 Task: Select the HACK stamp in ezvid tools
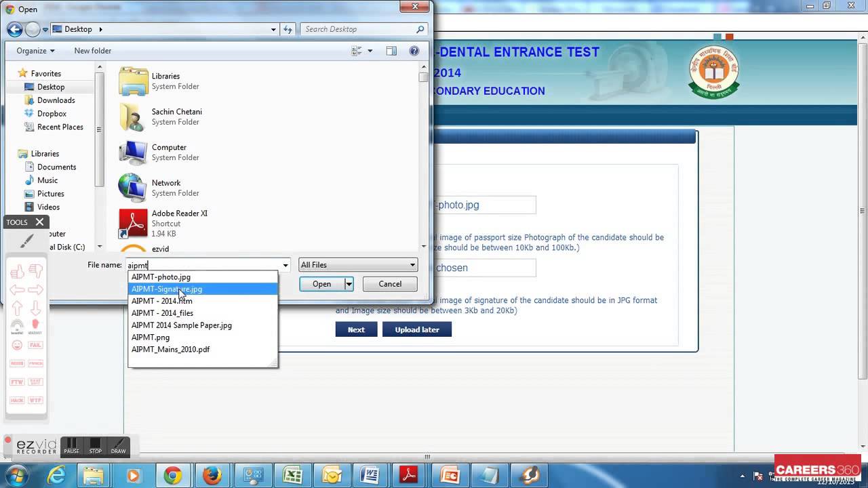(x=18, y=400)
